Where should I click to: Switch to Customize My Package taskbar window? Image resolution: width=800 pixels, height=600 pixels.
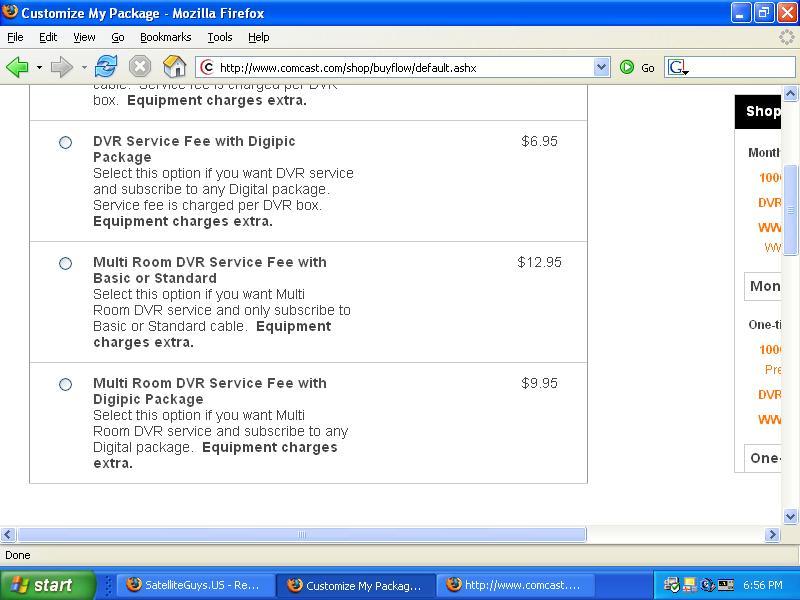356,585
